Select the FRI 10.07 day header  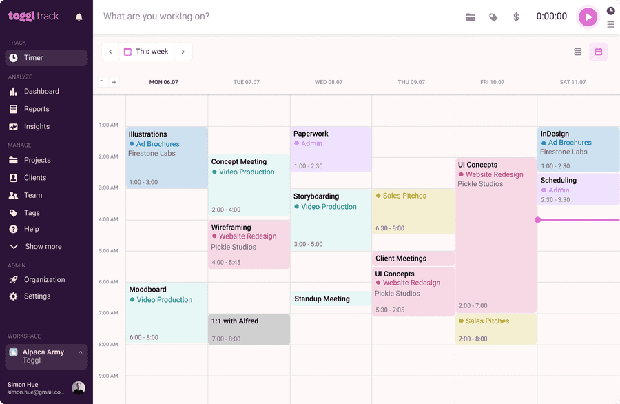tap(492, 82)
